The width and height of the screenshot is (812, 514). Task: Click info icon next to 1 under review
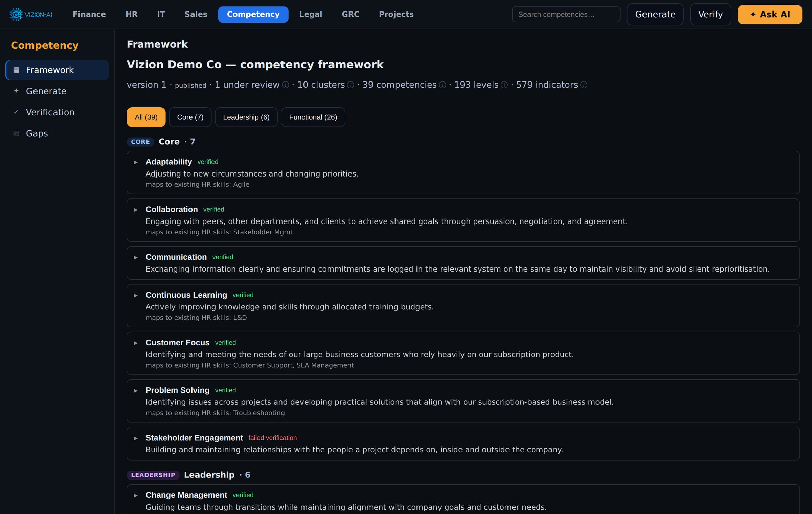point(286,85)
